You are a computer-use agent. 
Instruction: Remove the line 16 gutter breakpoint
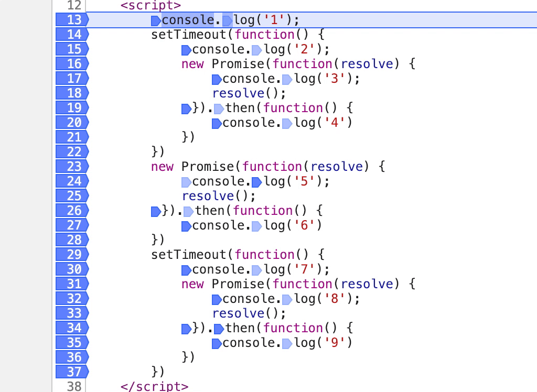tap(72, 64)
